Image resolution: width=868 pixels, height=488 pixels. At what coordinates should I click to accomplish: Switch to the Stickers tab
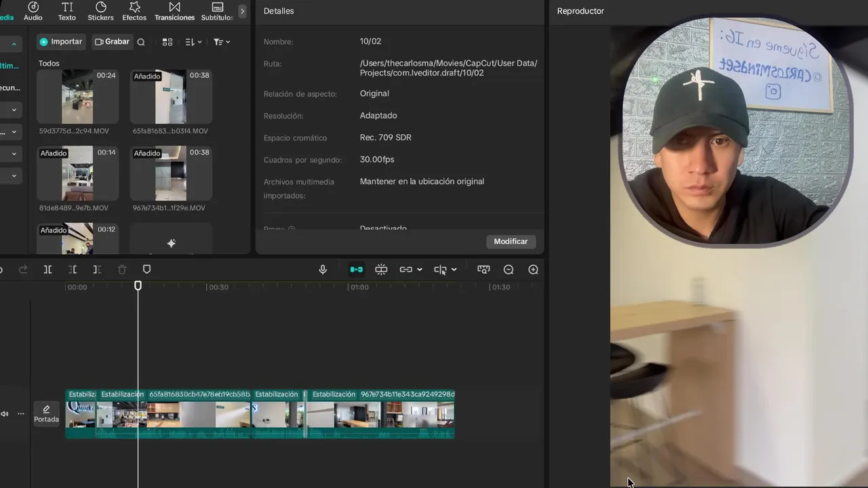point(100,11)
